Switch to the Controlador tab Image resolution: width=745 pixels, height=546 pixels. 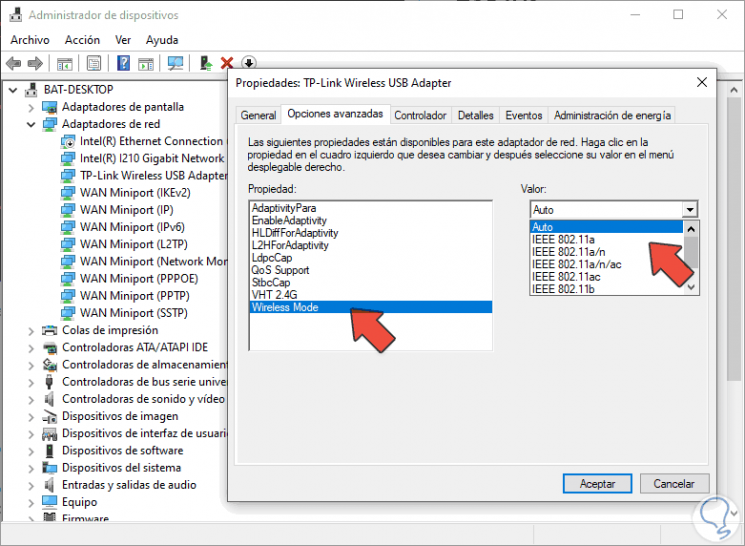pyautogui.click(x=420, y=115)
